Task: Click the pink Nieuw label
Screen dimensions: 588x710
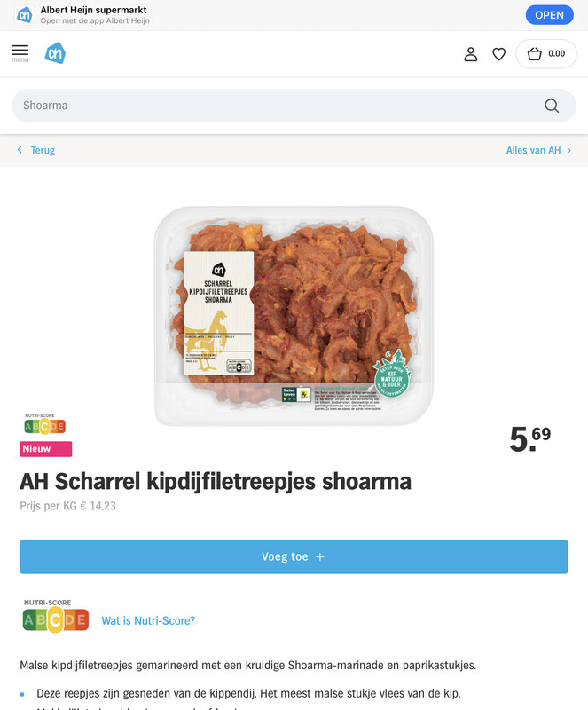Action: pos(46,449)
